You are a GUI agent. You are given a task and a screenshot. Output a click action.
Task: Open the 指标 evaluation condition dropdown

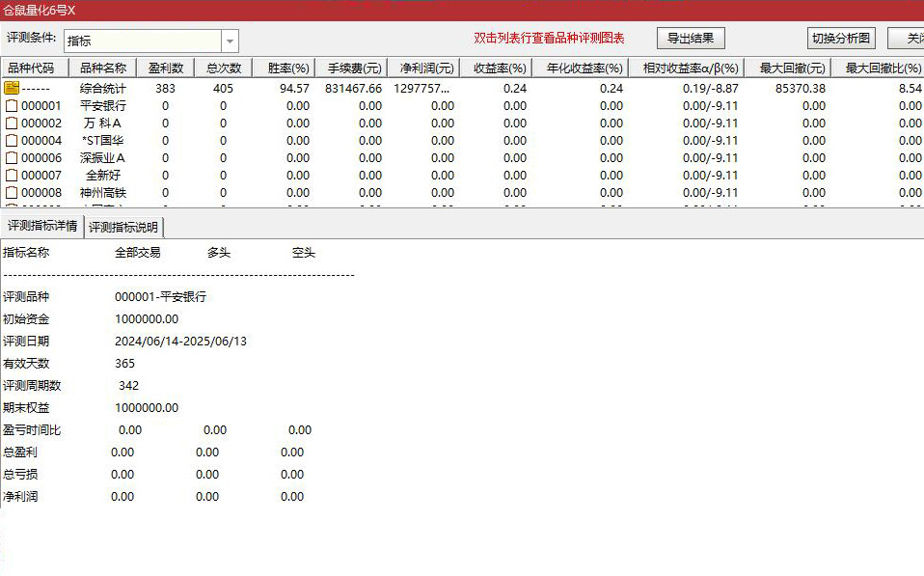click(230, 41)
